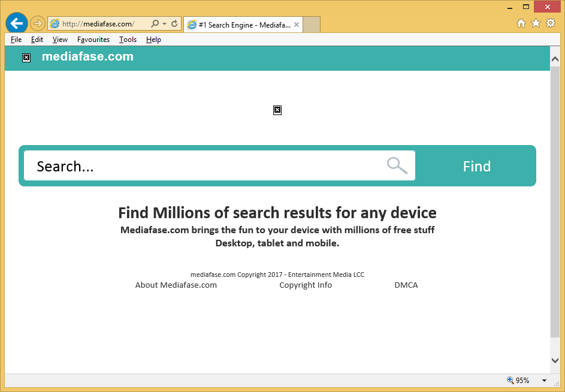Open the Home page icon

click(x=521, y=23)
